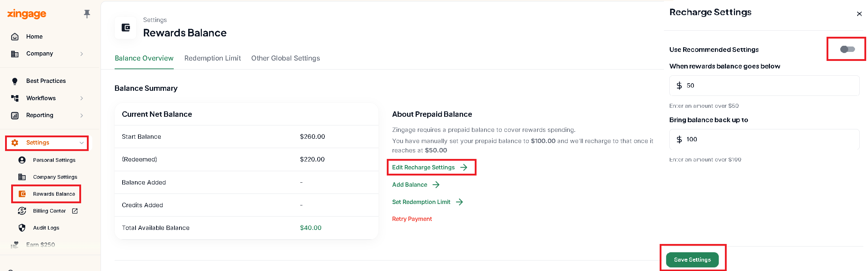Collapse the Settings section chevron

(x=82, y=143)
